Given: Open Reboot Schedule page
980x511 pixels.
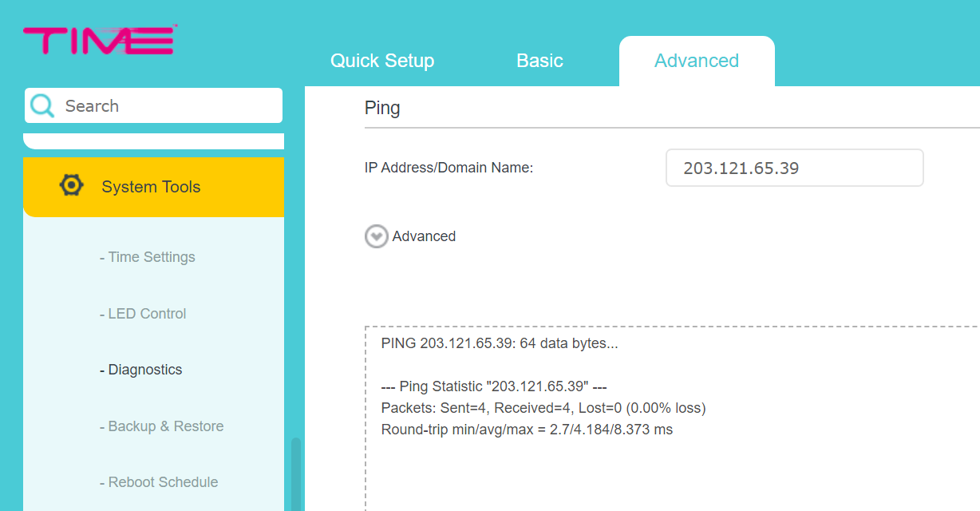Looking at the screenshot, I should click(x=159, y=482).
